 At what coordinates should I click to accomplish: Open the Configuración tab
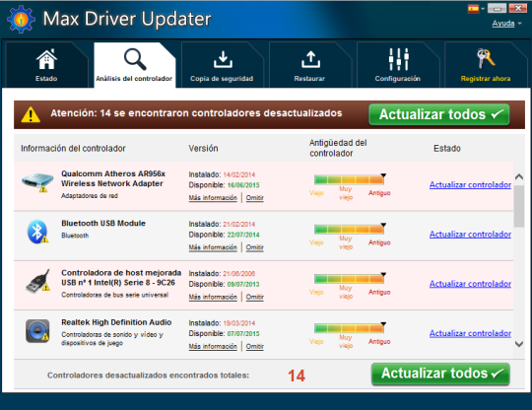[398, 64]
